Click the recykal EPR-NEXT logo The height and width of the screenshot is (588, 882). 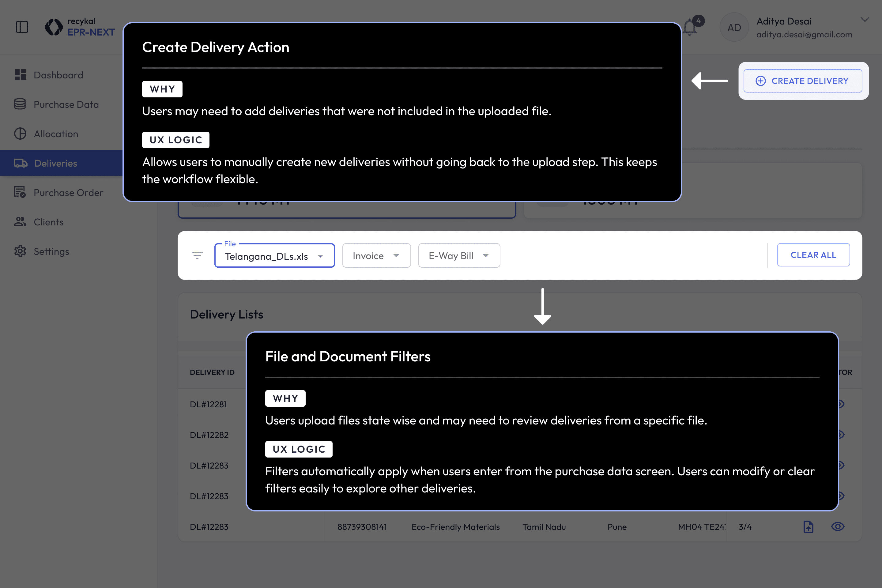[x=80, y=27]
